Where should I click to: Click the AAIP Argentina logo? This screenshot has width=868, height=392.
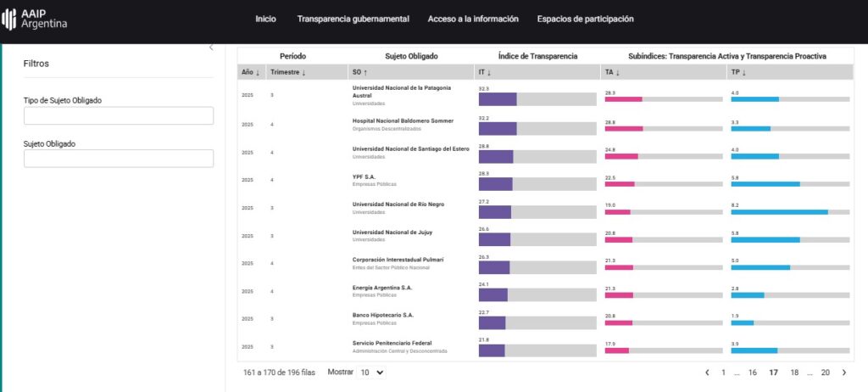tap(35, 19)
